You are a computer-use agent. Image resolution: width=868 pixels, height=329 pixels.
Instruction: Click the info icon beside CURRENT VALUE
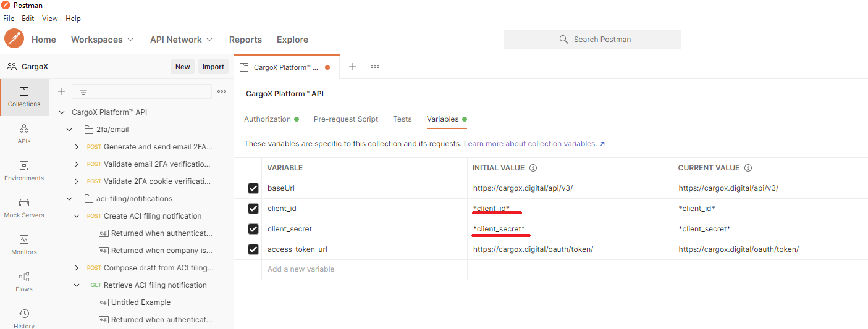748,168
